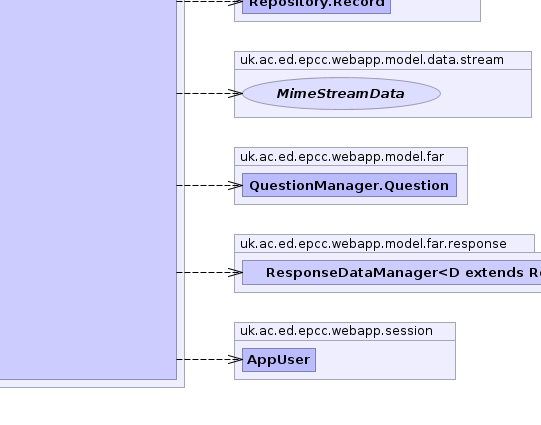Click the uk.ac.ed.epcc.webapp.session package label
The height and width of the screenshot is (425, 541).
pyautogui.click(x=336, y=331)
